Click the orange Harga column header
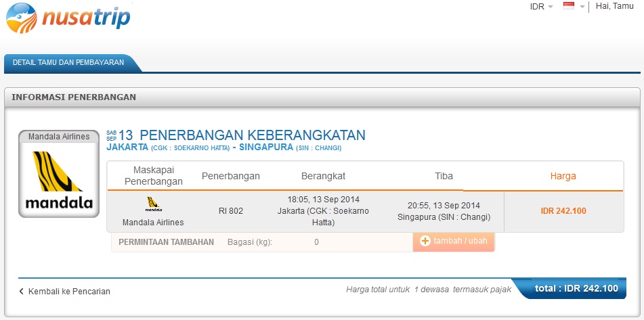 (x=563, y=176)
